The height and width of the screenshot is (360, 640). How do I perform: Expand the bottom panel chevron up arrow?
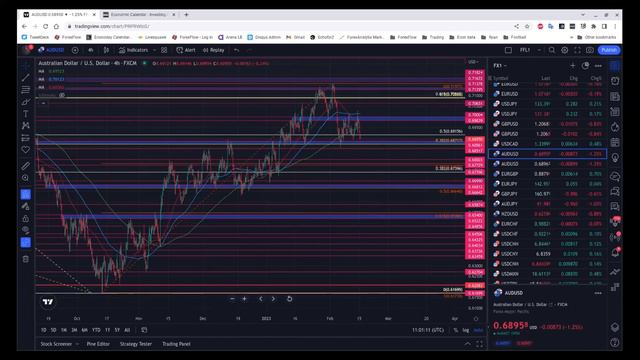(x=467, y=344)
